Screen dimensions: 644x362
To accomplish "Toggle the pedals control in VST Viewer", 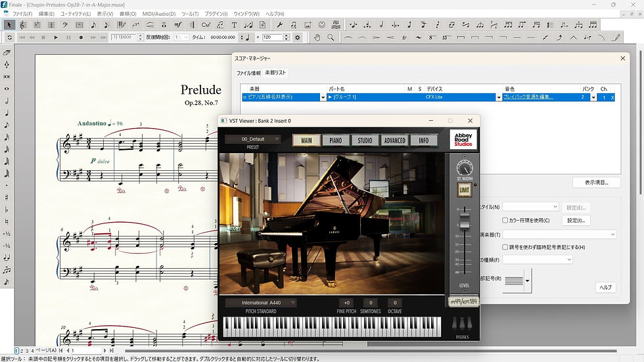I will (x=462, y=323).
